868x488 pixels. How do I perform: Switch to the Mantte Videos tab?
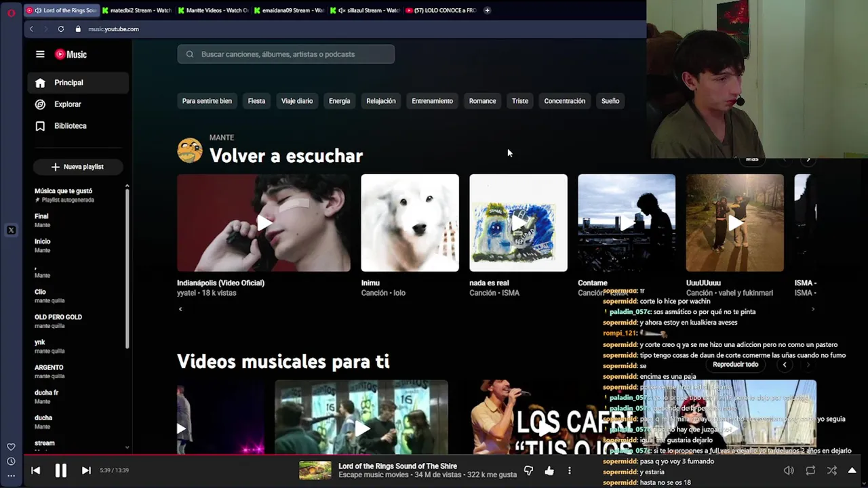(214, 10)
